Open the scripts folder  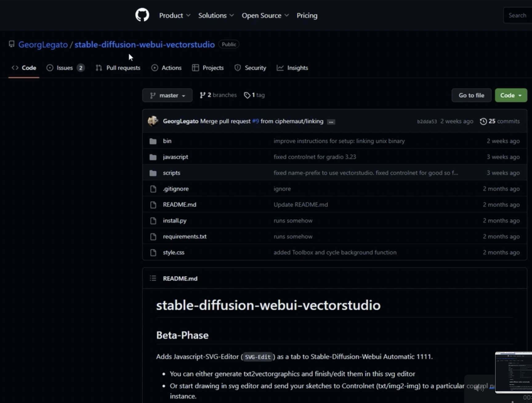click(171, 173)
